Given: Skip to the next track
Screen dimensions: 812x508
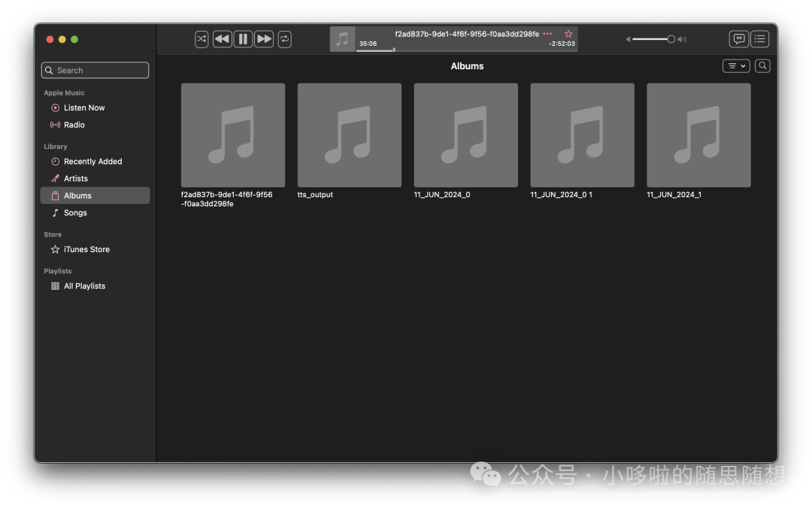Looking at the screenshot, I should [x=264, y=39].
